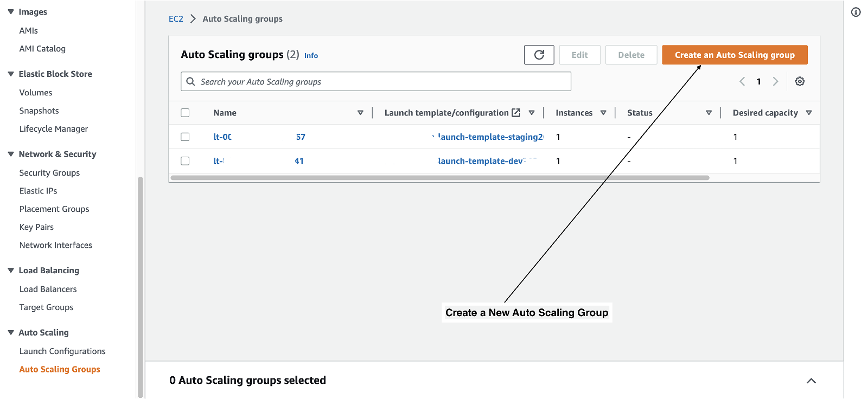Expand the selected groups details panel
Screen dimensions: 868x399
click(811, 381)
